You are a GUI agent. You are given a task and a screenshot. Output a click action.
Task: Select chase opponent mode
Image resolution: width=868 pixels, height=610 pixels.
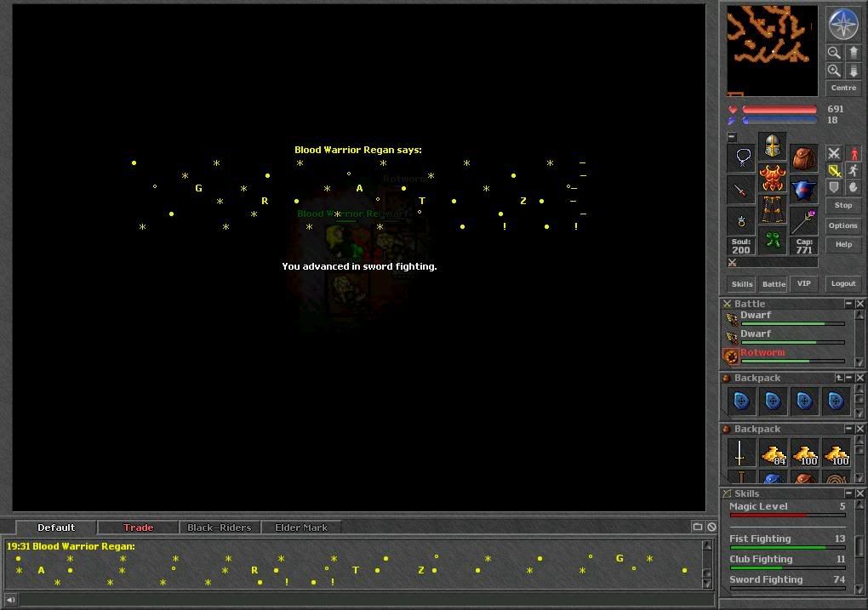click(x=854, y=170)
